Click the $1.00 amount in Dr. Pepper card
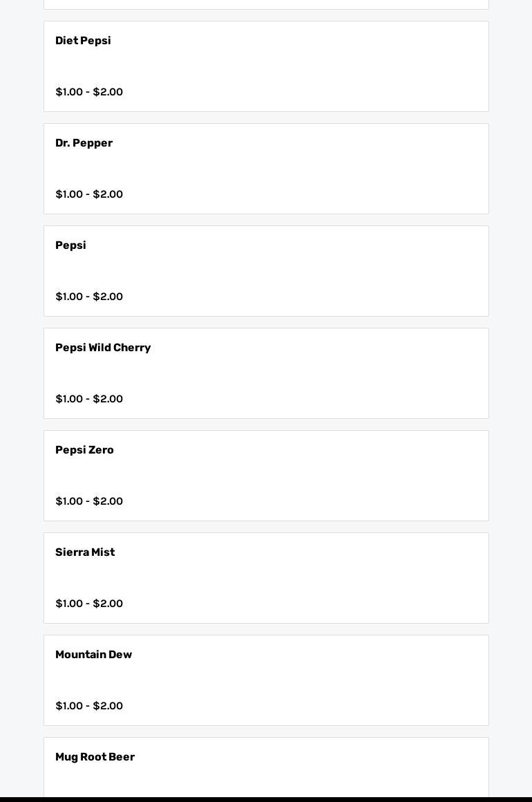Image resolution: width=532 pixels, height=802 pixels. coord(69,194)
